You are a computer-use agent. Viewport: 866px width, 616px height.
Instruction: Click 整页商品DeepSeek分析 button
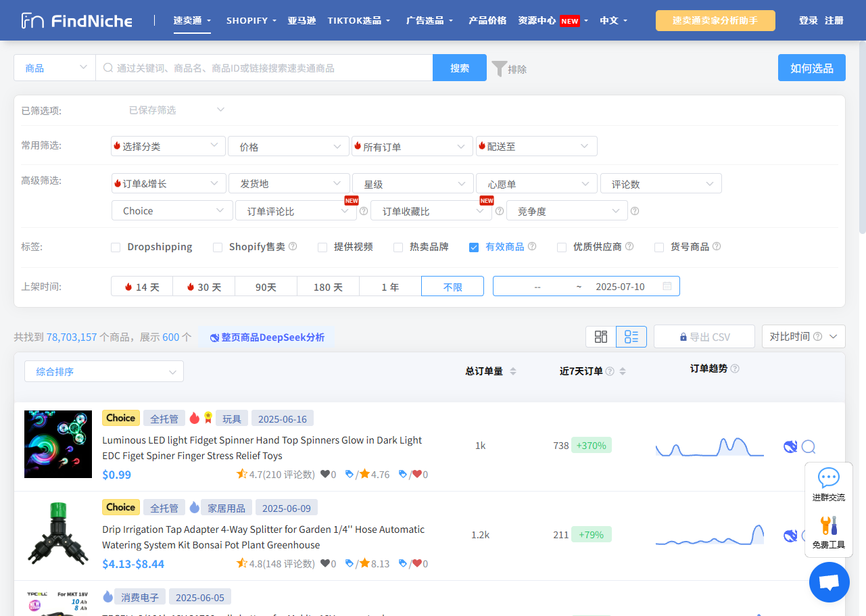pyautogui.click(x=266, y=337)
